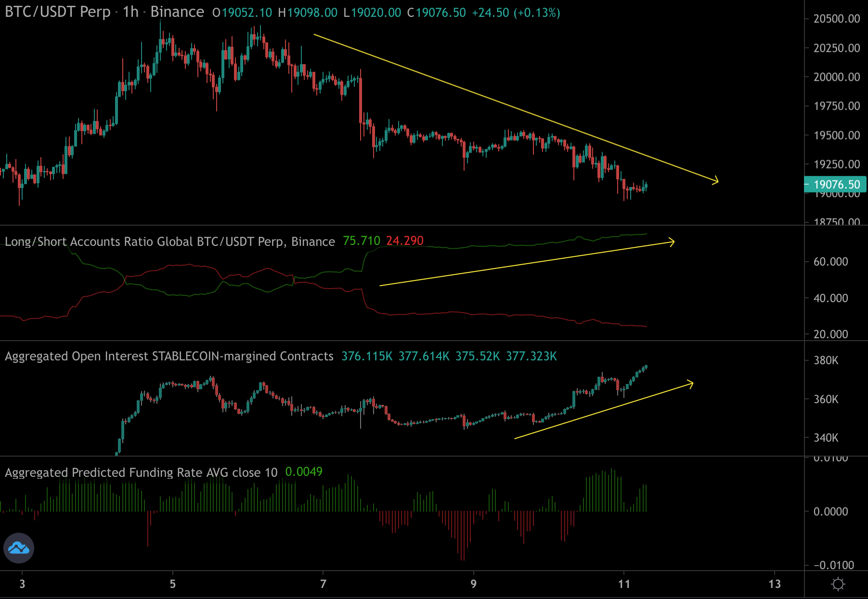868x599 pixels.
Task: Select the Aggregated Open Interest indicator title
Action: [169, 357]
